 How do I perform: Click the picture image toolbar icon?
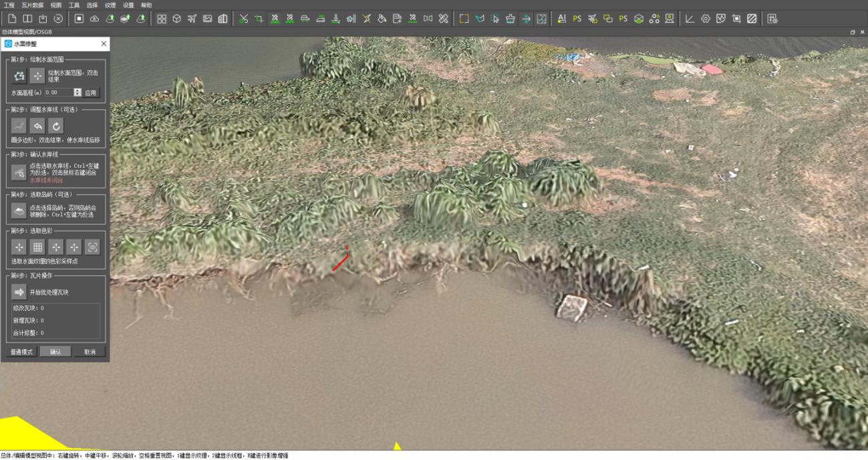(208, 19)
